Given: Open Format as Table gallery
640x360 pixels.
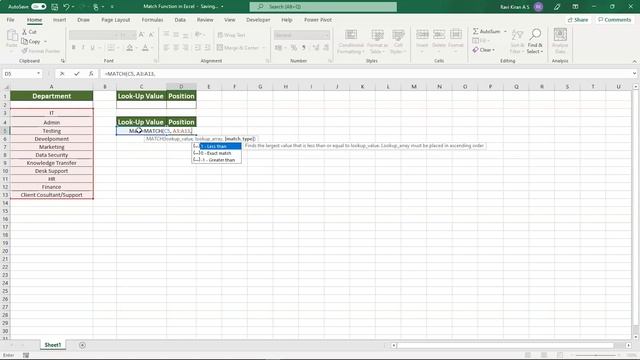Looking at the screenshot, I should pyautogui.click(x=377, y=41).
